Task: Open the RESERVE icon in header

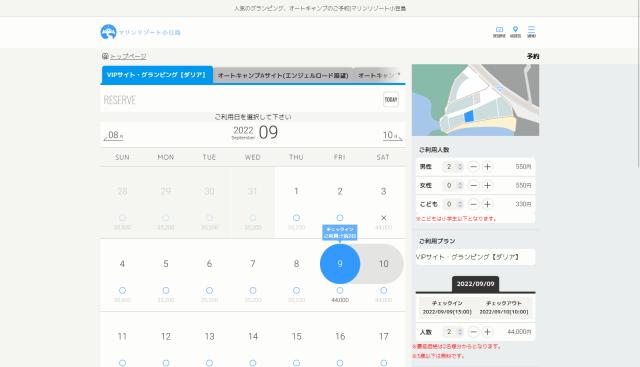Action: click(x=499, y=32)
